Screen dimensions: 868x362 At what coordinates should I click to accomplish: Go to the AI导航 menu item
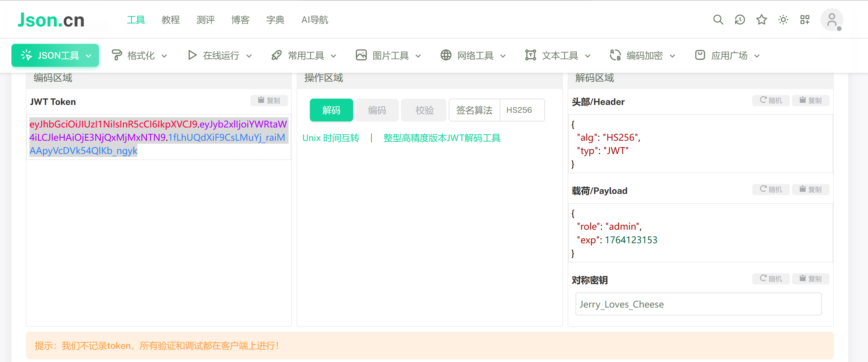pyautogui.click(x=314, y=20)
